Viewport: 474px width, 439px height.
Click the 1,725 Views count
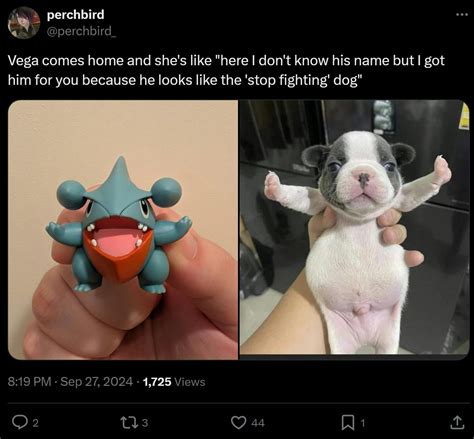point(174,382)
